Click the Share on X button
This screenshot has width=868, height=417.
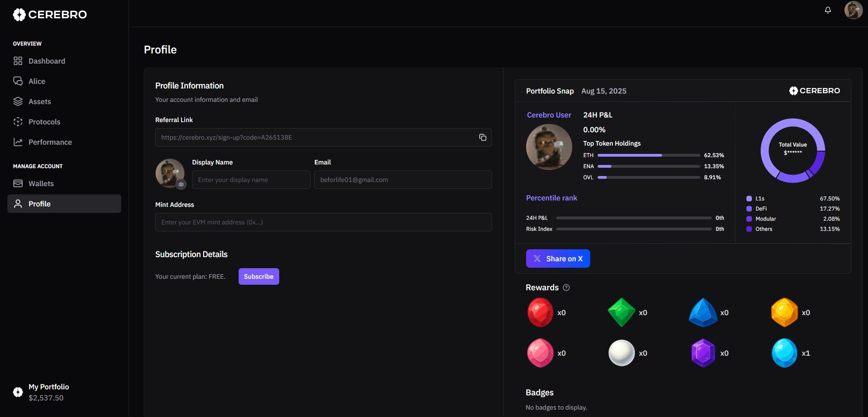coord(558,258)
